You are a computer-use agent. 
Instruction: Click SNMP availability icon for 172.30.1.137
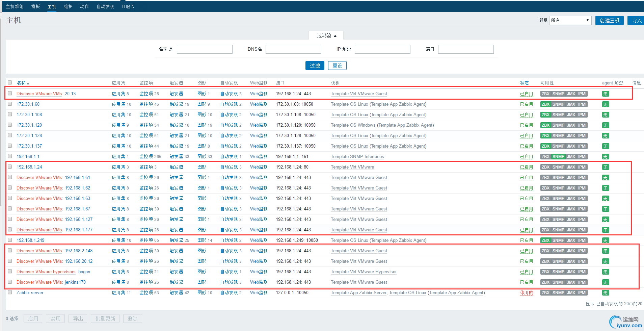[558, 146]
